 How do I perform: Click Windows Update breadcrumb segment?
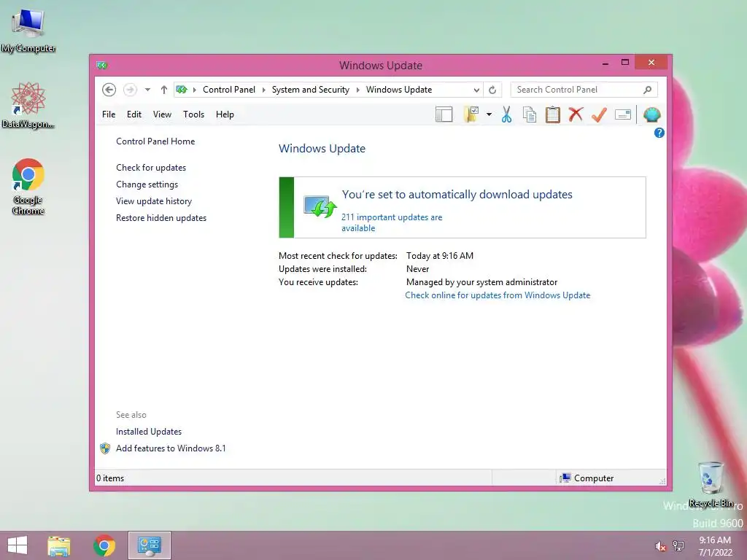point(399,90)
